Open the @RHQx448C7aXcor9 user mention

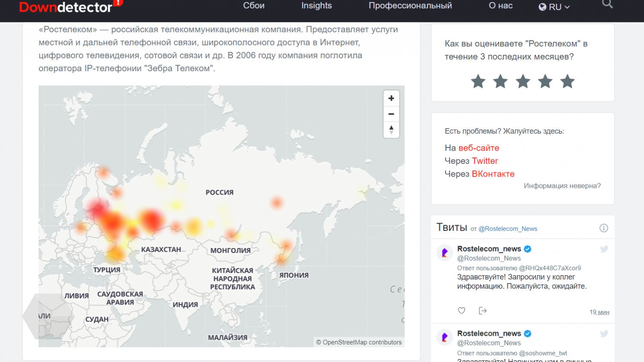(550, 268)
